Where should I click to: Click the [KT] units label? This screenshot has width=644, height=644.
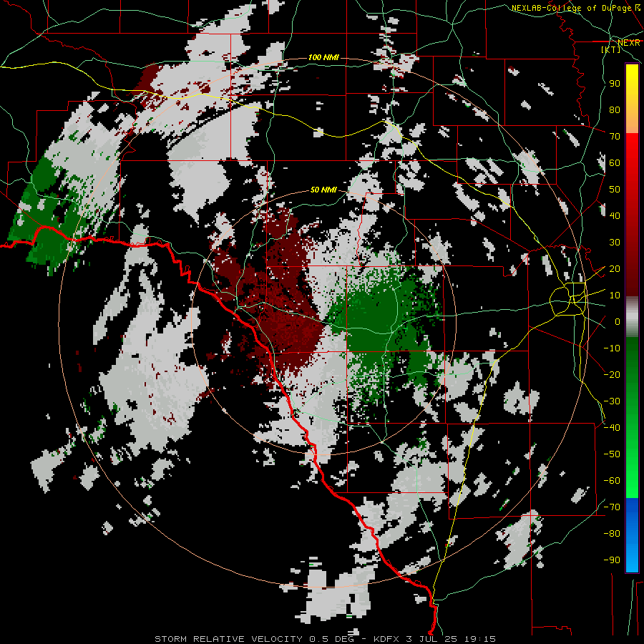tap(611, 49)
